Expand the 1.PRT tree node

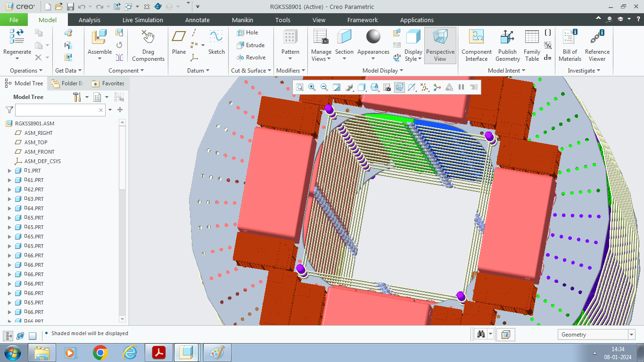(x=9, y=171)
